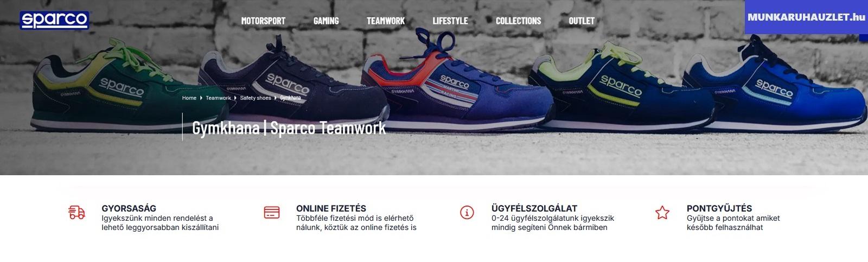This screenshot has width=868, height=262.
Task: Click the GYORSASÁG heading
Action: 129,208
